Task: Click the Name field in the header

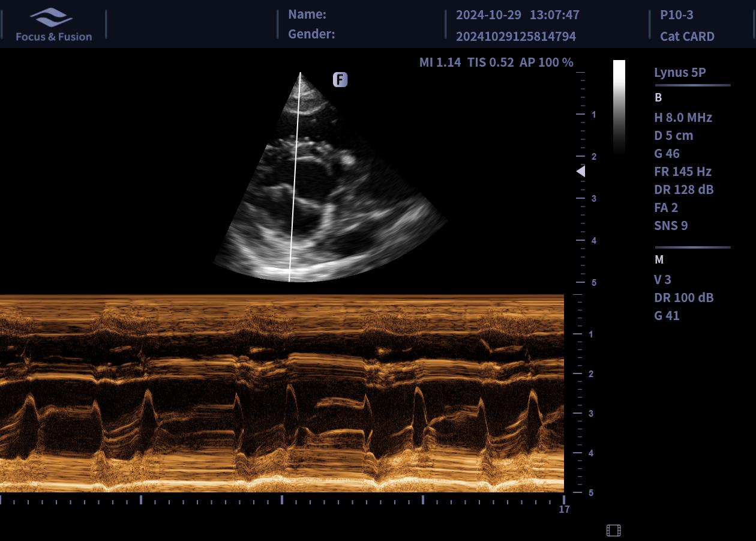Action: pos(307,14)
